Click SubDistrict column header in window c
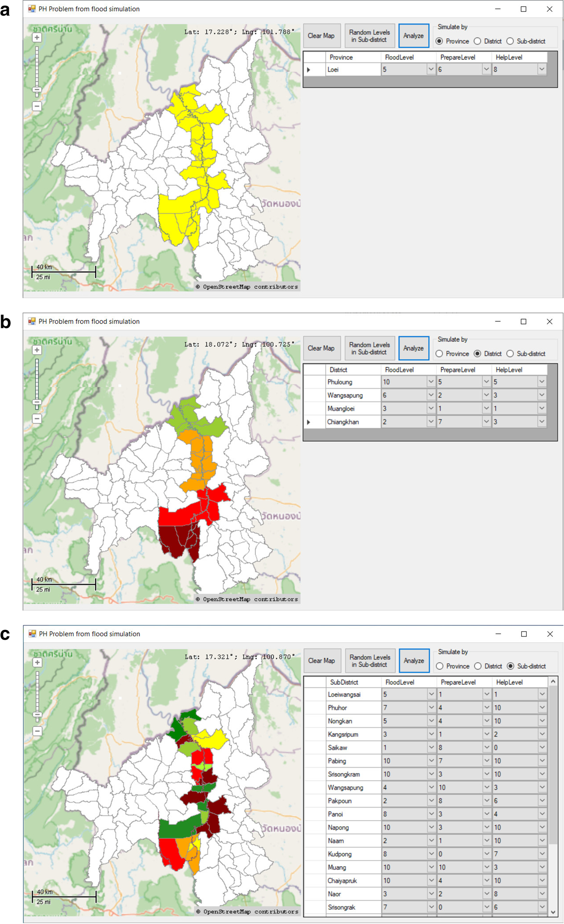Image resolution: width=564 pixels, height=924 pixels. coord(353,682)
